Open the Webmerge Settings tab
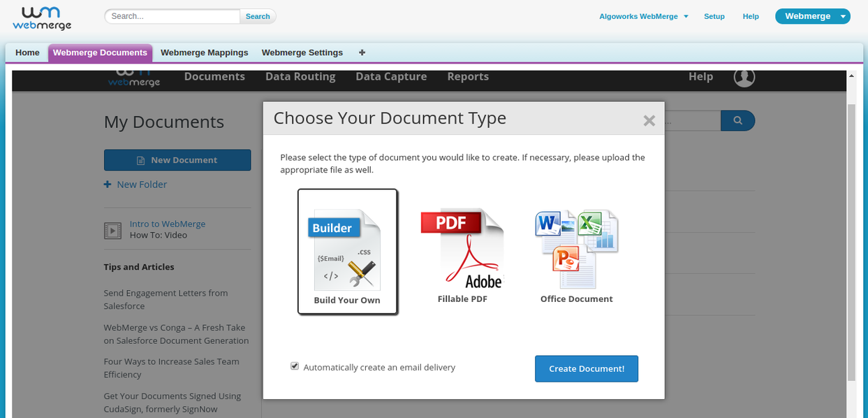Viewport: 868px width, 418px height. coord(302,52)
